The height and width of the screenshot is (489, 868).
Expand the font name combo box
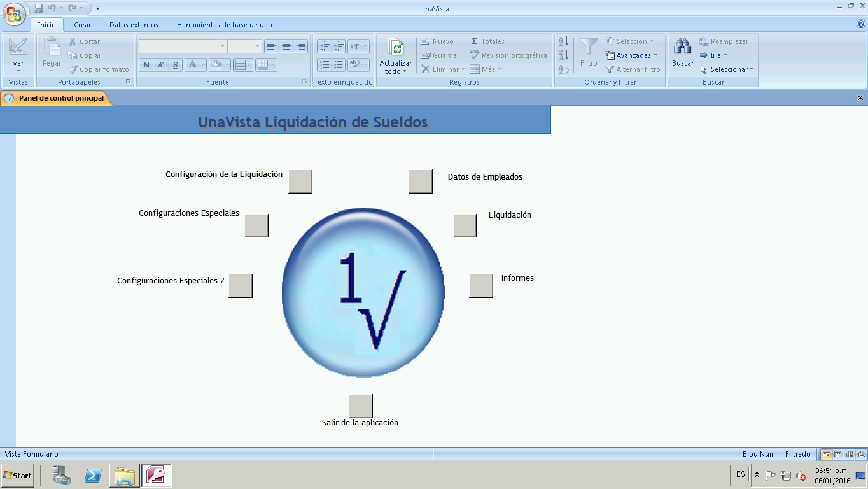click(x=223, y=46)
